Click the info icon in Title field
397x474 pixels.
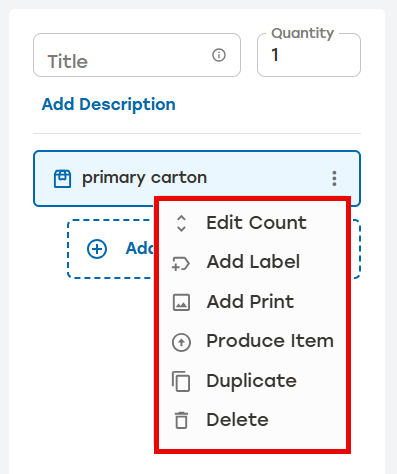219,55
